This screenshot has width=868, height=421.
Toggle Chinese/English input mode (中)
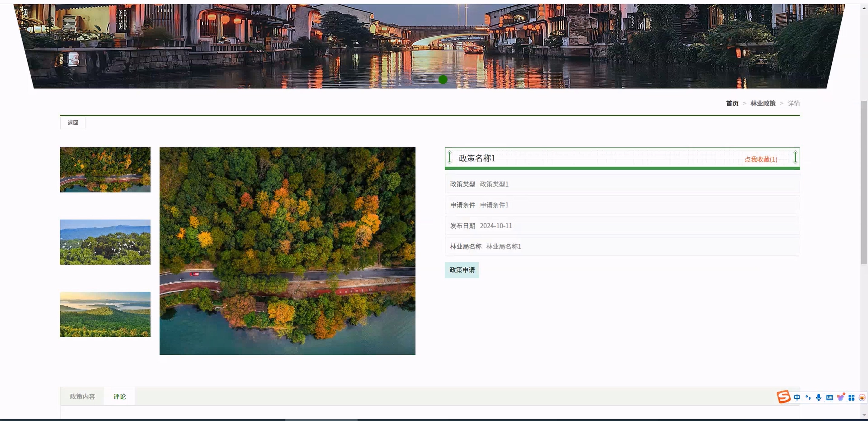point(797,397)
